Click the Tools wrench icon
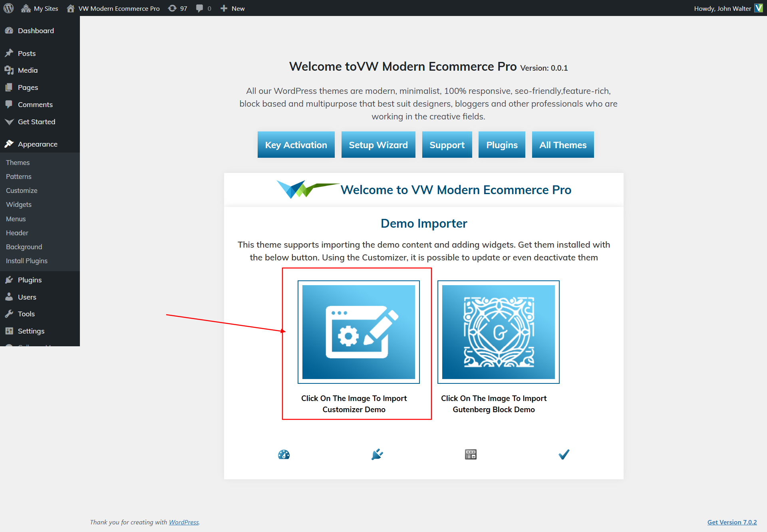 [x=9, y=314]
